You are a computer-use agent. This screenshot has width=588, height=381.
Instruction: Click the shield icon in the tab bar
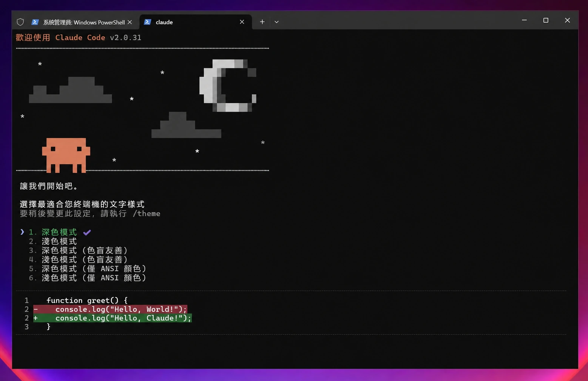point(20,22)
